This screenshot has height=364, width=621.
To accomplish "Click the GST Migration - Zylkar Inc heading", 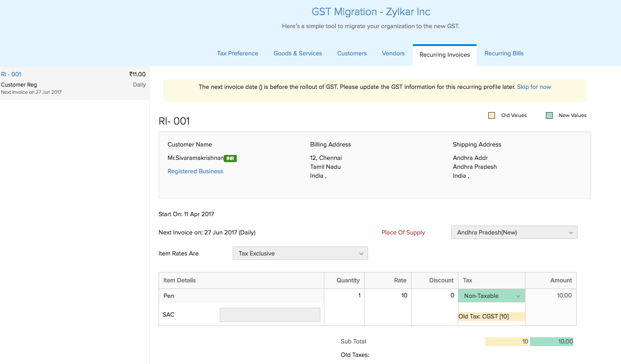I will click(x=371, y=12).
